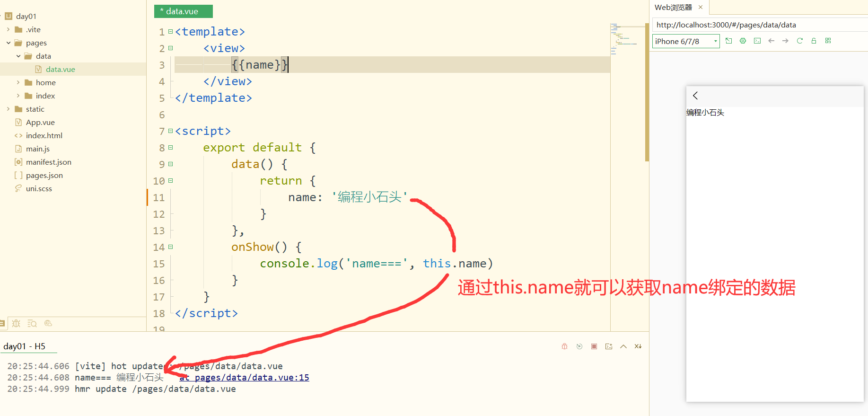Open index.html in the project tree
Viewport: 868px width, 416px height.
point(44,135)
